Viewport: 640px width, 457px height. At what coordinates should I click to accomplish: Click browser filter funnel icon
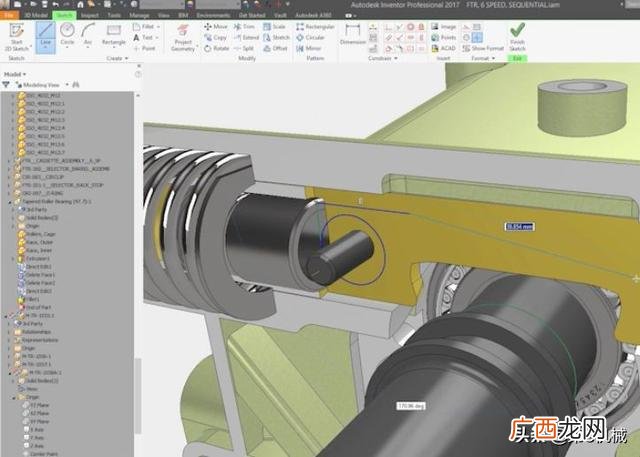click(x=6, y=85)
